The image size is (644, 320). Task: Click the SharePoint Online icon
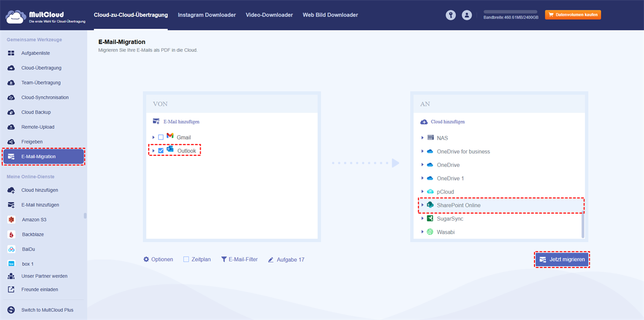pos(430,205)
